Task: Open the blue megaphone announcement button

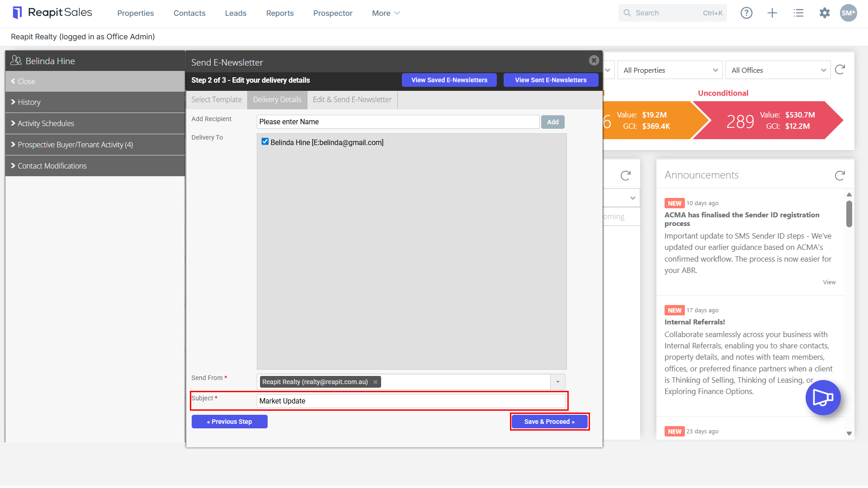Action: click(x=823, y=398)
